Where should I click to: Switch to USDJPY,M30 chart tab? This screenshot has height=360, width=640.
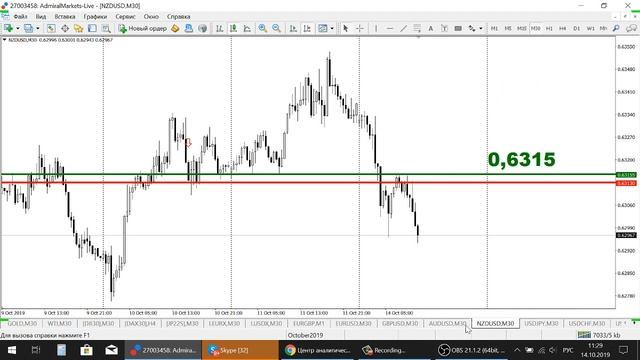tap(541, 323)
